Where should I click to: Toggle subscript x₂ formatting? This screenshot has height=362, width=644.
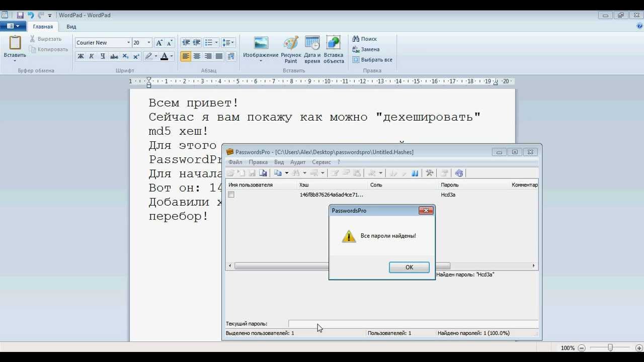[x=125, y=56]
